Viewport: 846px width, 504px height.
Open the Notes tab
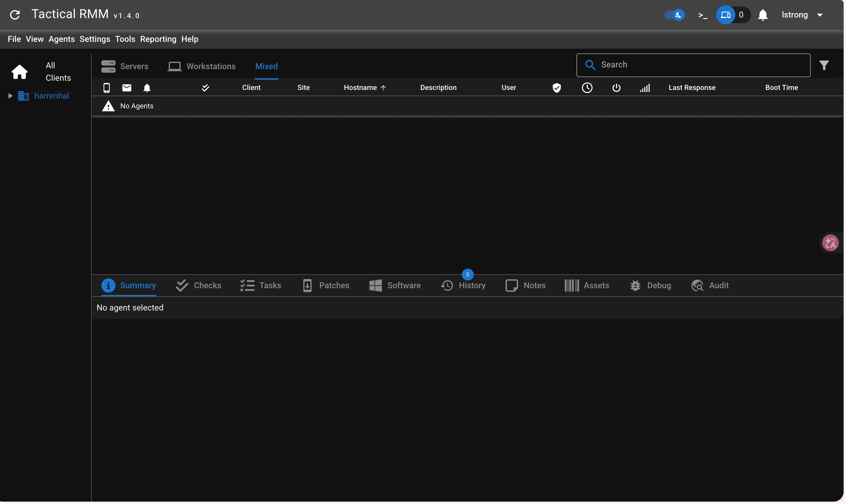[526, 286]
